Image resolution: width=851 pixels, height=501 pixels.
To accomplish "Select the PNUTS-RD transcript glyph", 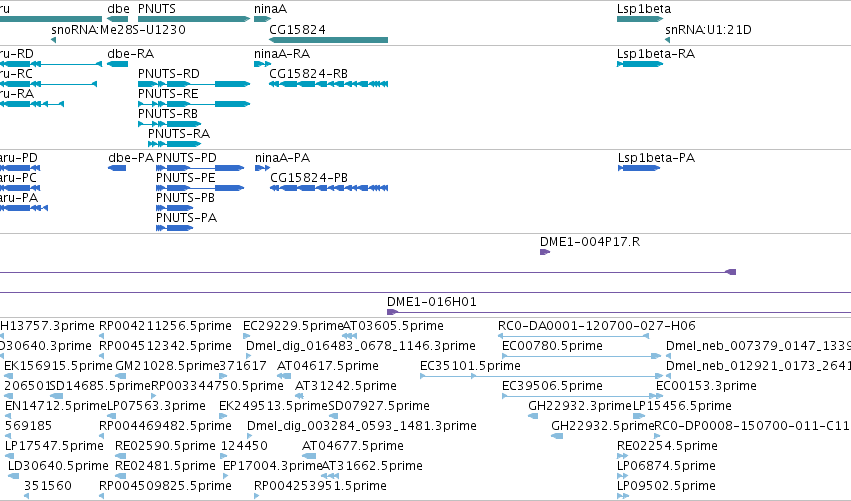I will point(194,84).
